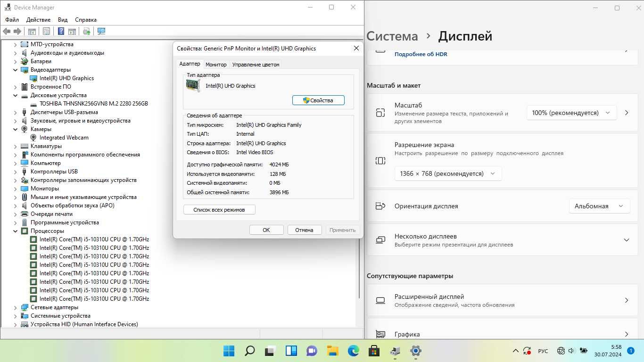644x362 pixels.
Task: Select Устройства HID tree item
Action: tap(84, 324)
